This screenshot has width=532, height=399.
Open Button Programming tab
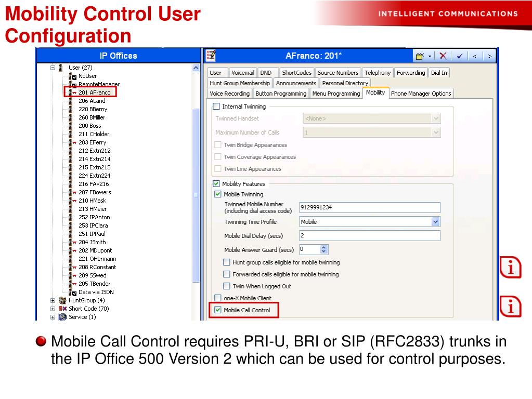click(281, 94)
